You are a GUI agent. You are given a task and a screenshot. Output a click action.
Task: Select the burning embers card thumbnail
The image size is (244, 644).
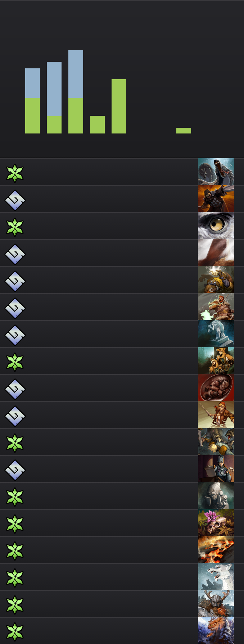(216, 550)
